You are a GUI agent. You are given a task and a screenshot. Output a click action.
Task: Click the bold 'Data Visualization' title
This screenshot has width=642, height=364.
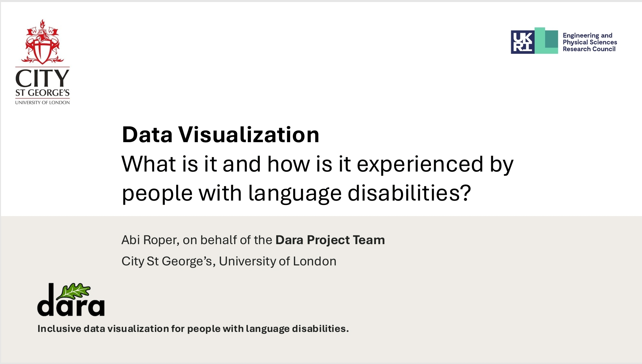coord(220,135)
